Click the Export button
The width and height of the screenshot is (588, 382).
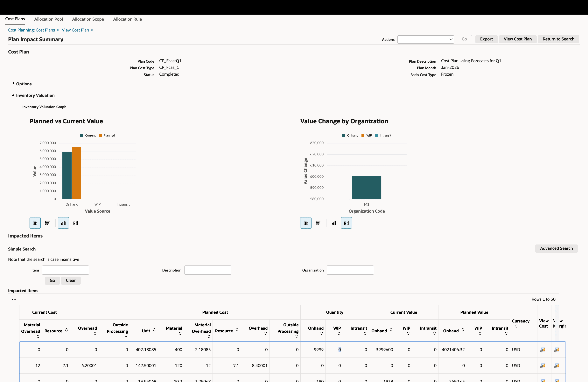point(486,39)
